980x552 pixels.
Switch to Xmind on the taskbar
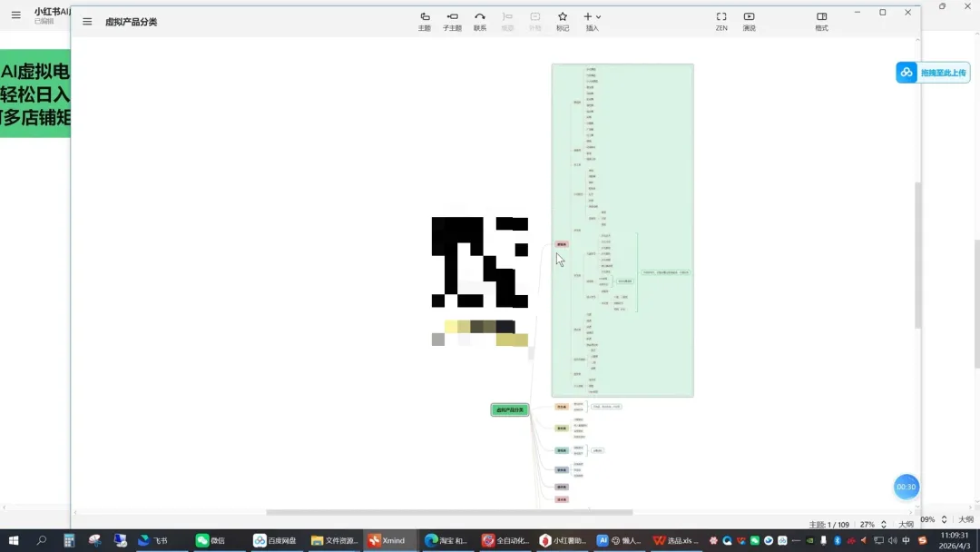tap(387, 540)
